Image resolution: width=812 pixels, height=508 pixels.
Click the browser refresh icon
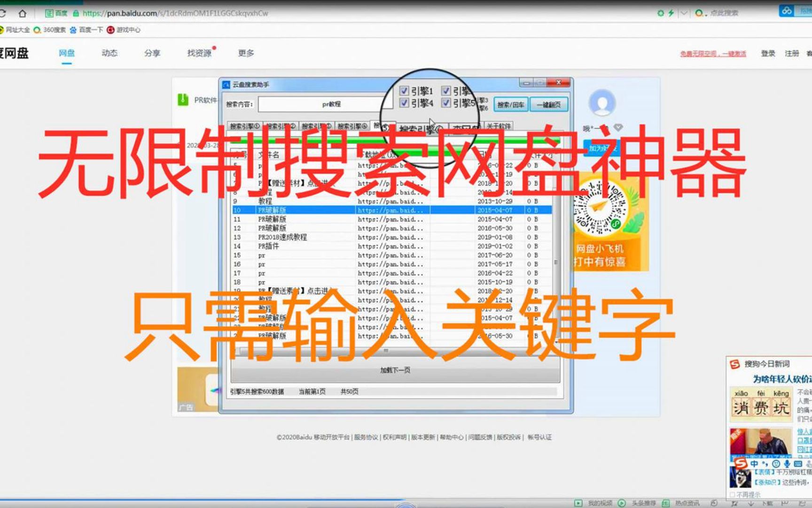[x=2, y=13]
